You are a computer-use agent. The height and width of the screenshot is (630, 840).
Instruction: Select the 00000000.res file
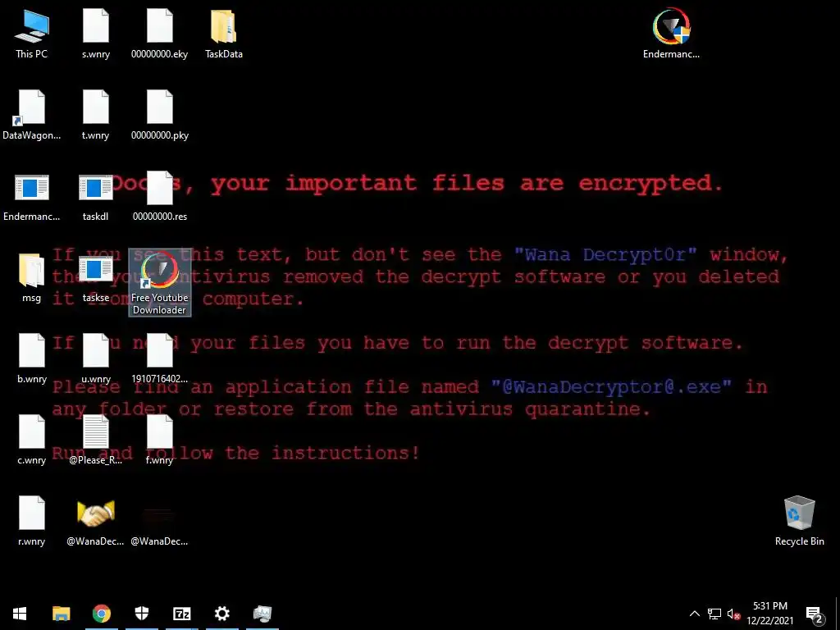pos(160,197)
